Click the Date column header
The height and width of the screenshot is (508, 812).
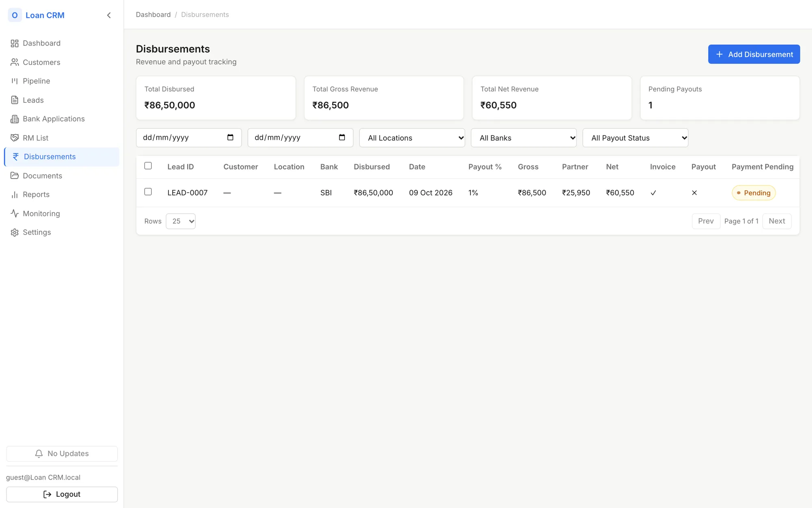(417, 167)
